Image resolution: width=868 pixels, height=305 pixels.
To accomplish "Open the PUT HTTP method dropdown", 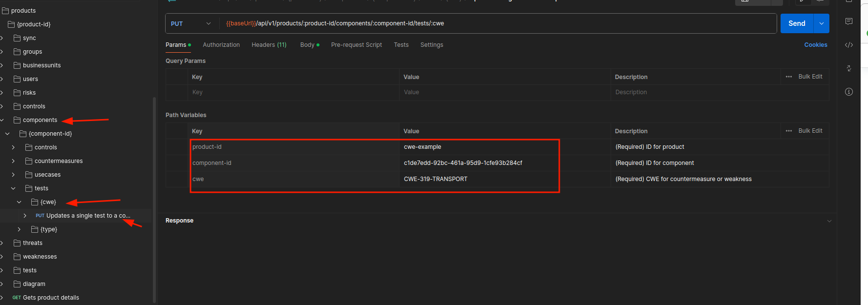I will 191,23.
